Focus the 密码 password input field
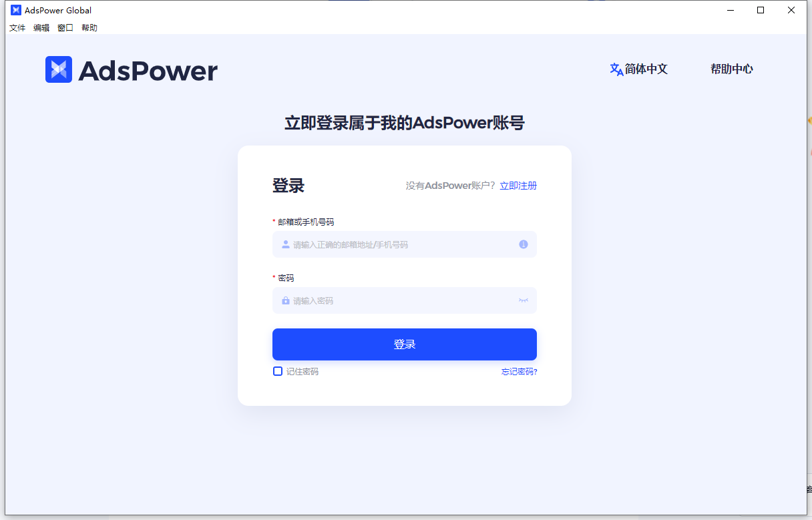This screenshot has height=520, width=812. (x=405, y=300)
